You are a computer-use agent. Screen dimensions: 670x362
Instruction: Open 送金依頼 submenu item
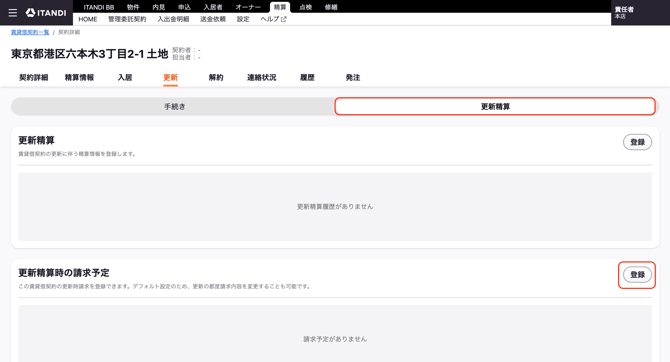pyautogui.click(x=213, y=19)
